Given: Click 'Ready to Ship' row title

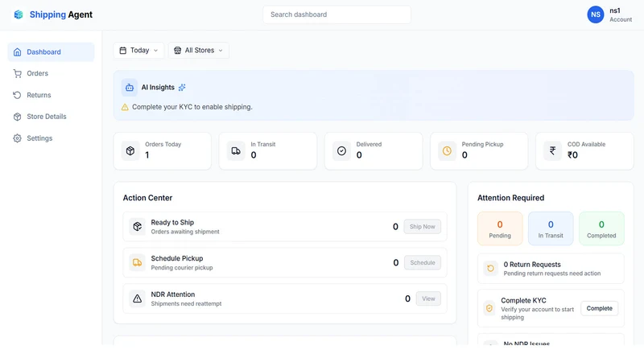Looking at the screenshot, I should [172, 223].
